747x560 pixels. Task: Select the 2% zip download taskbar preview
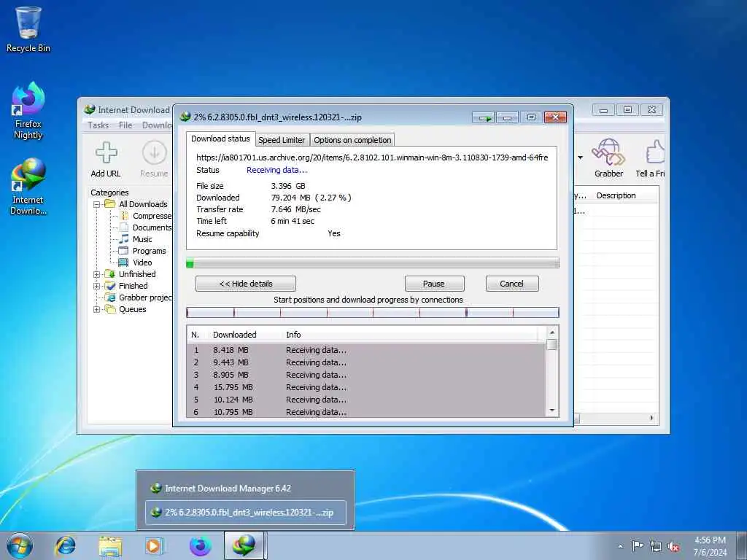(x=246, y=513)
